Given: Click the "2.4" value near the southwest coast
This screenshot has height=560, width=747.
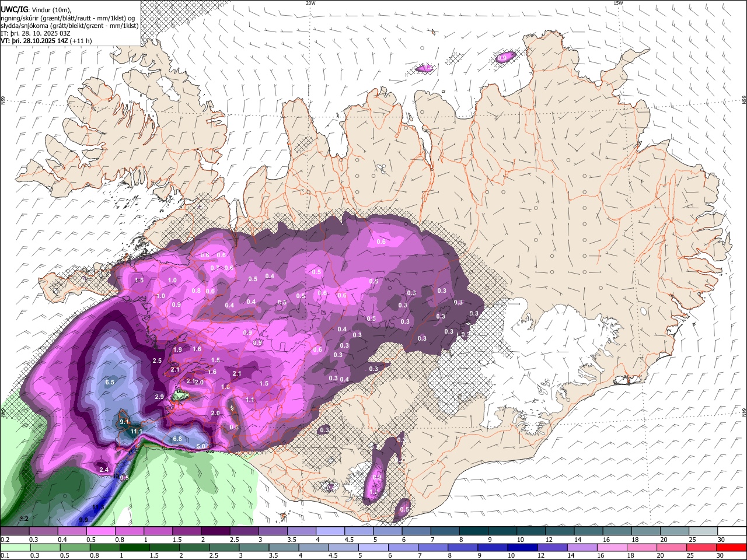Looking at the screenshot, I should click(x=104, y=470).
